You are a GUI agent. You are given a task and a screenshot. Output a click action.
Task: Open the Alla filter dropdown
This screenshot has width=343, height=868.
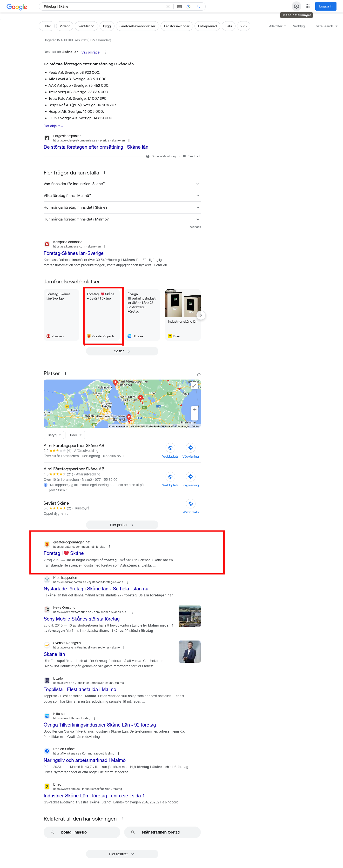[x=277, y=26]
